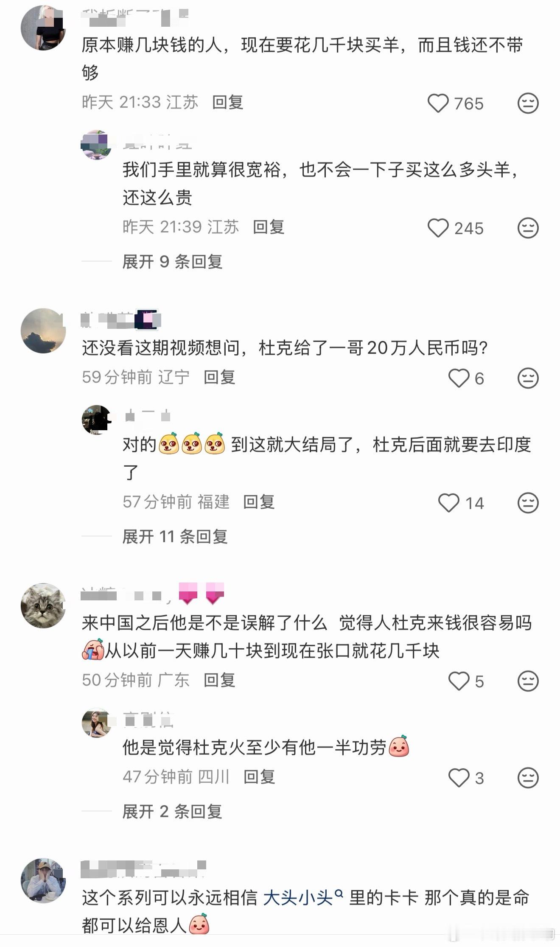Reply to the 47分钟前 四川 comment

259,777
